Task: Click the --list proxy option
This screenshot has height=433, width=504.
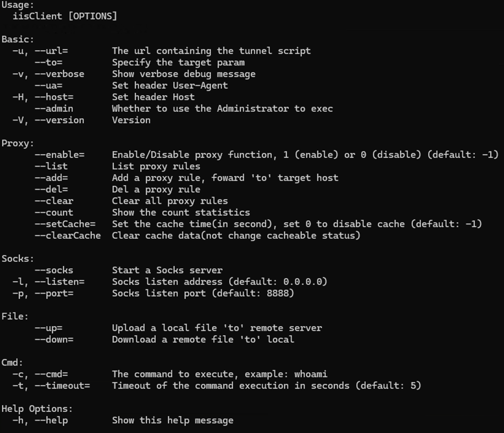Action: point(51,166)
